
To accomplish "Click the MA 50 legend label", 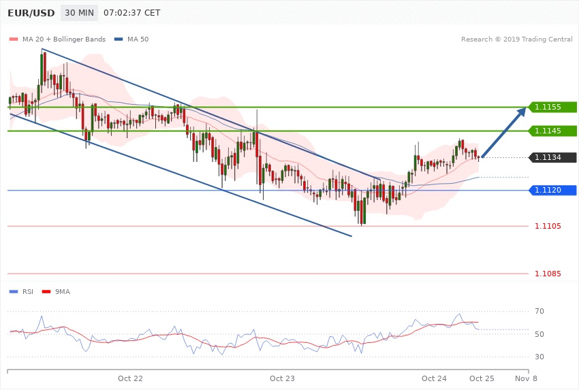I will (x=138, y=39).
